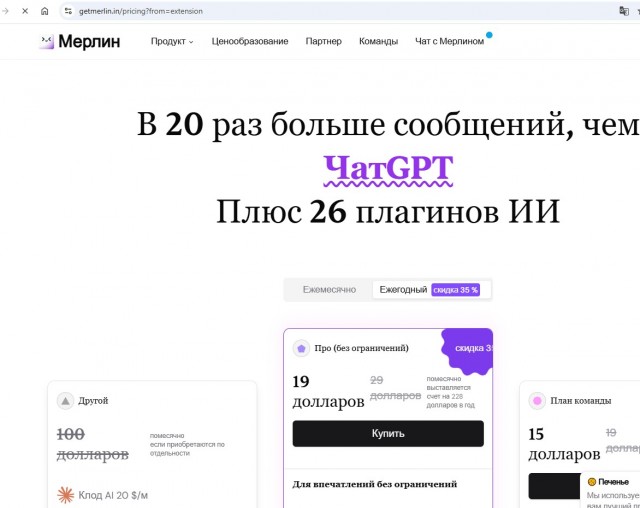Click the План команды pink circle icon
Image resolution: width=640 pixels, height=508 pixels.
coord(537,401)
